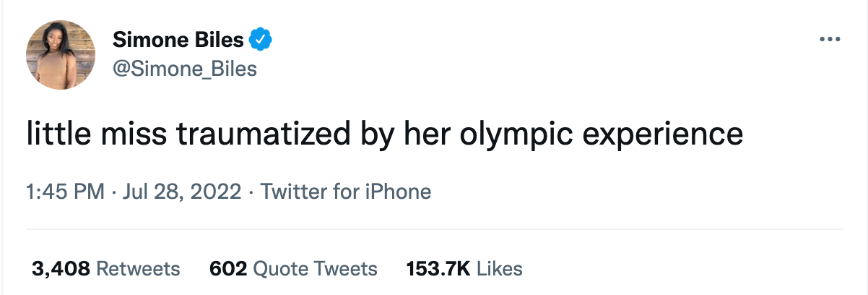Open the Twitter for iPhone source link
868x295 pixels.
[345, 192]
